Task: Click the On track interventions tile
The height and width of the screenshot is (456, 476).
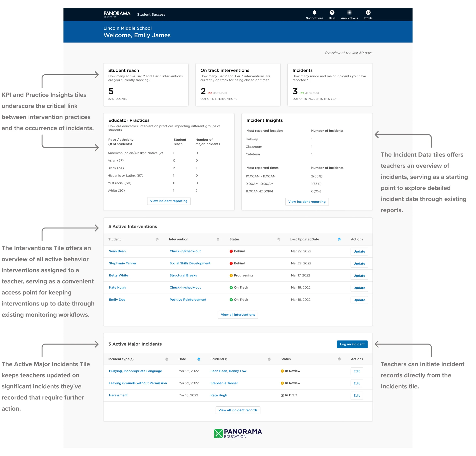Action: (x=238, y=85)
